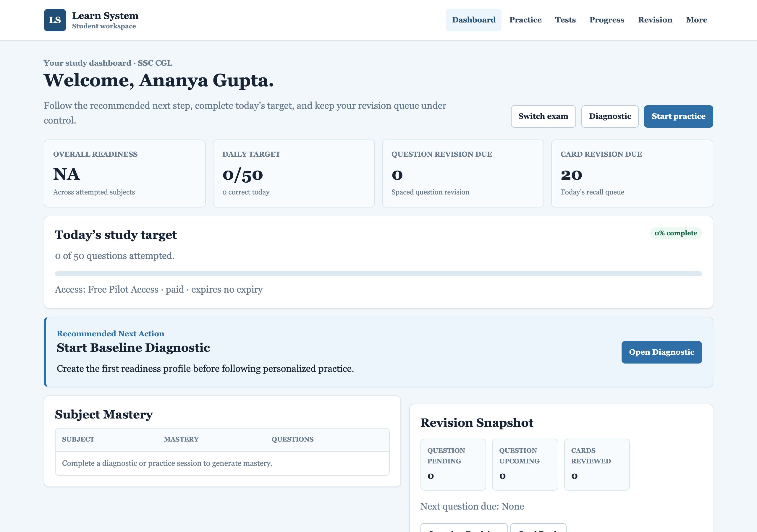Image resolution: width=757 pixels, height=532 pixels.
Task: Select the Overall Readiness stat card
Action: coord(124,173)
